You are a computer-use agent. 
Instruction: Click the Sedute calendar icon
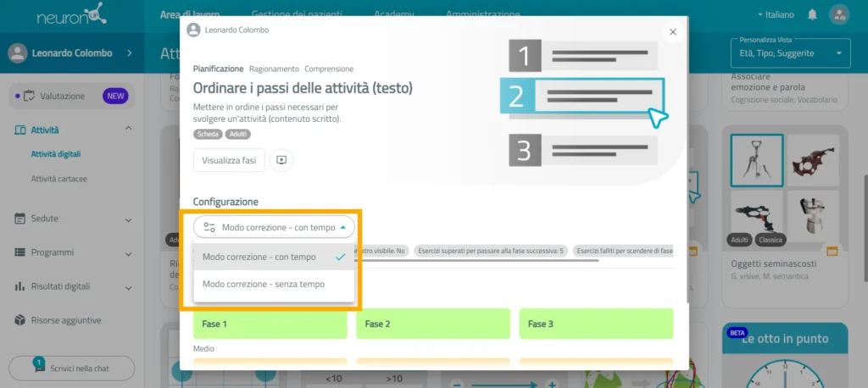click(20, 218)
